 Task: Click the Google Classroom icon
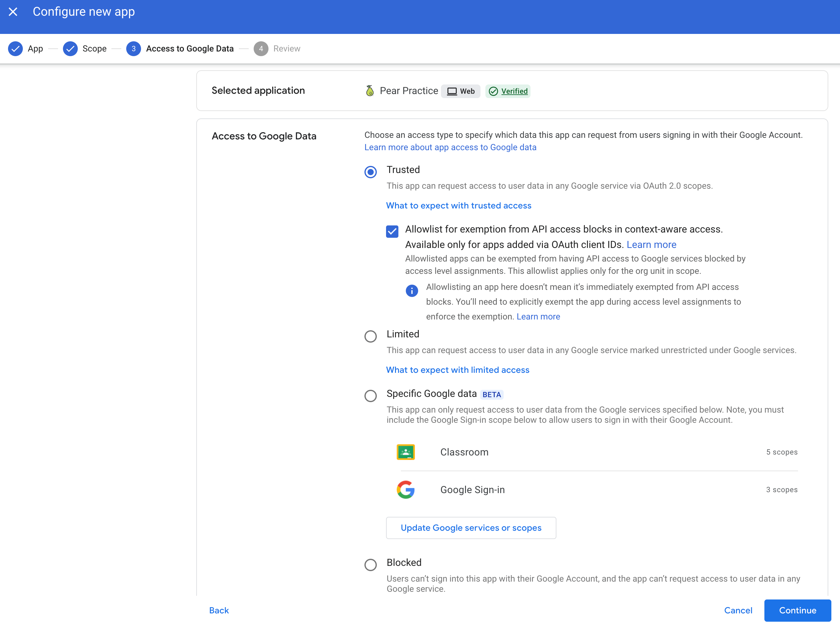click(x=405, y=452)
